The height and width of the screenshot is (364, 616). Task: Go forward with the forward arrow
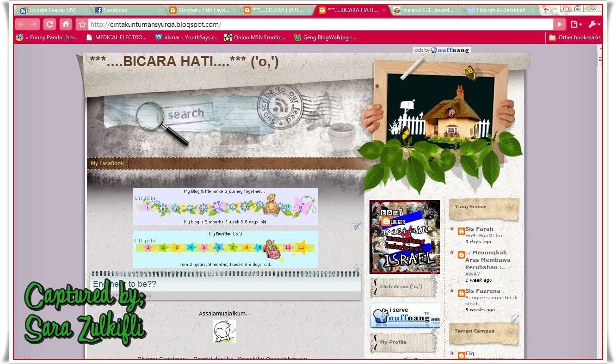(x=34, y=25)
